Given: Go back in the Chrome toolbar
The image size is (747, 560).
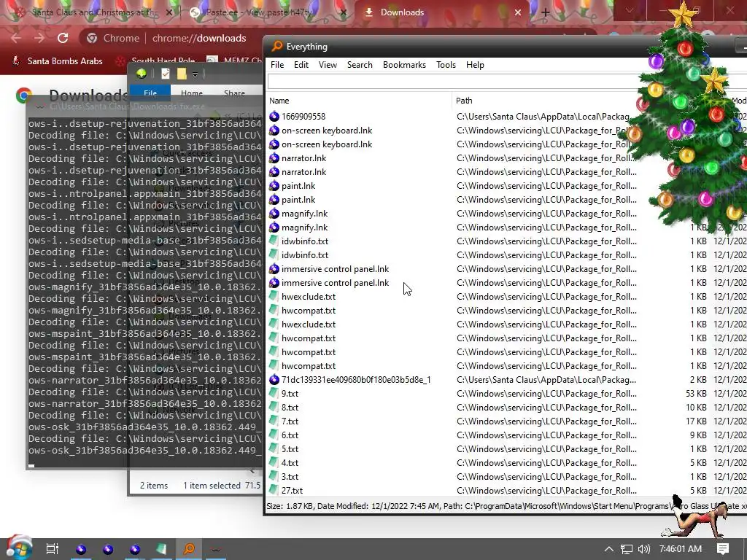Looking at the screenshot, I should pyautogui.click(x=16, y=38).
